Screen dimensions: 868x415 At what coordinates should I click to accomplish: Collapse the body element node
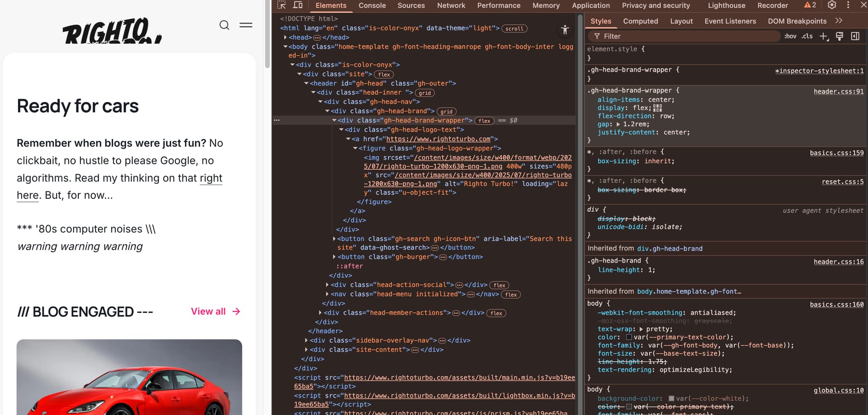pyautogui.click(x=285, y=47)
